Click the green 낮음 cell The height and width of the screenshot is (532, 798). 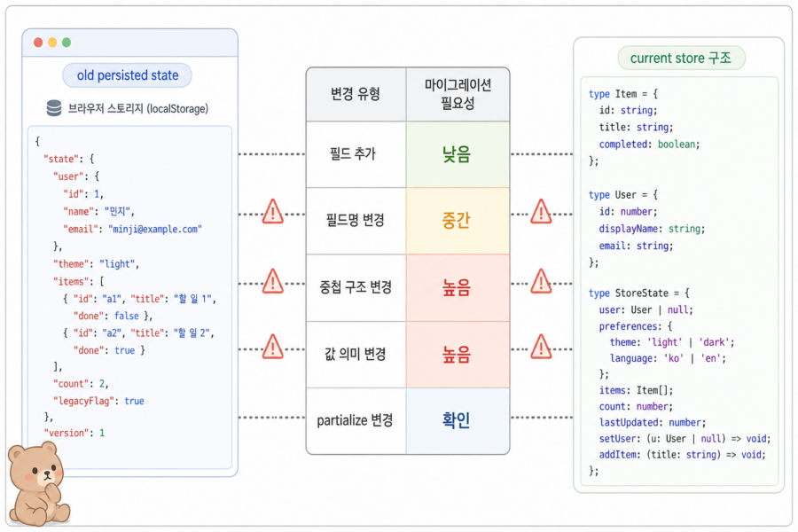(x=458, y=154)
